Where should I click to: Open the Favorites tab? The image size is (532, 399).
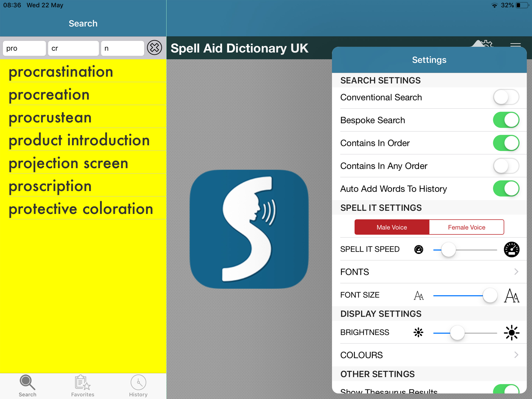[83, 386]
